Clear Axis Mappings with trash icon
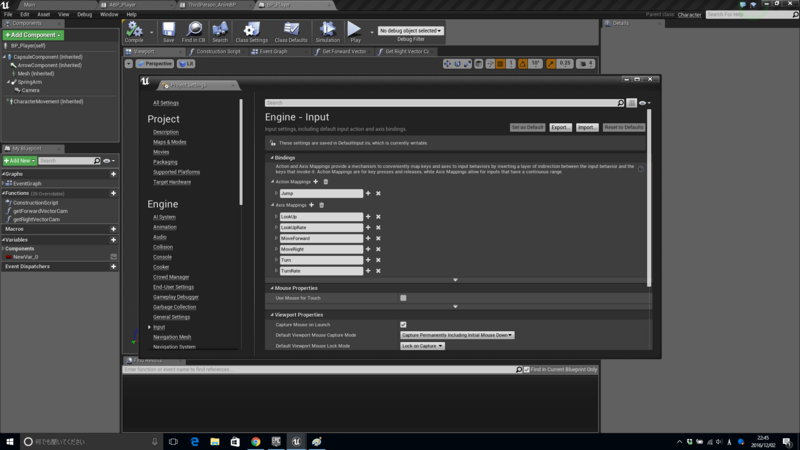The image size is (800, 450). pos(321,205)
